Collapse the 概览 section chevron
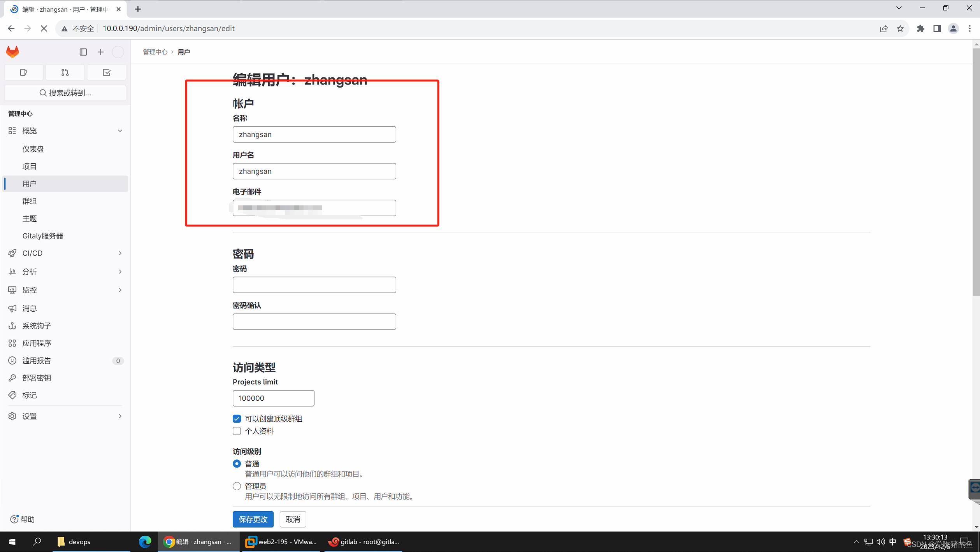Viewport: 980px width, 552px height. pos(120,131)
